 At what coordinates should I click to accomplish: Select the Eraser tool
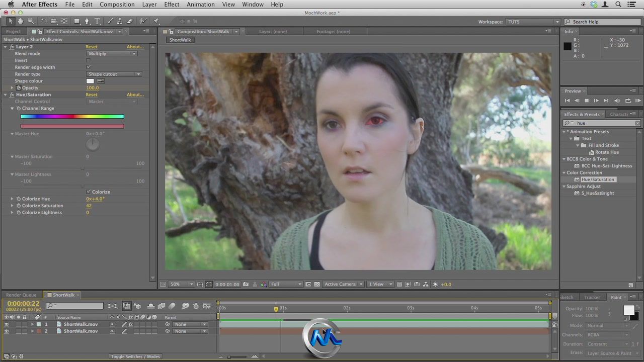(130, 21)
